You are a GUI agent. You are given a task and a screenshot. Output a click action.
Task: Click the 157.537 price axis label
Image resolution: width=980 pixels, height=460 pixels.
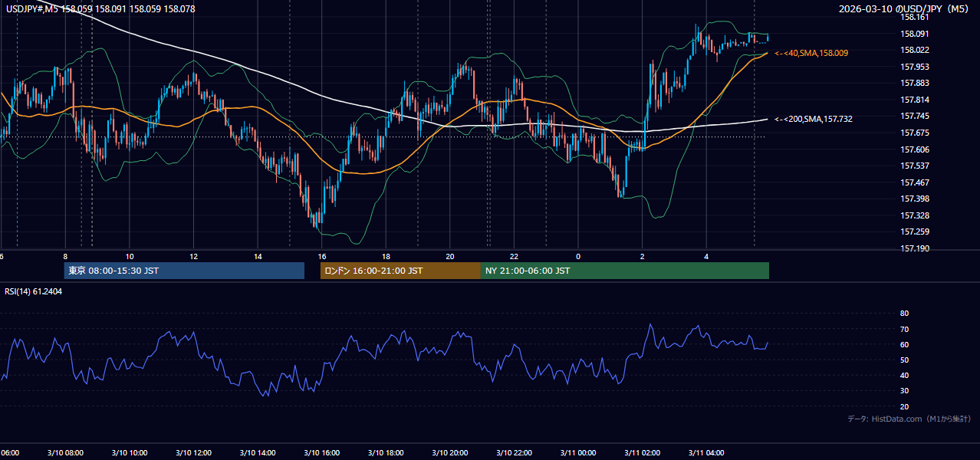pyautogui.click(x=915, y=166)
